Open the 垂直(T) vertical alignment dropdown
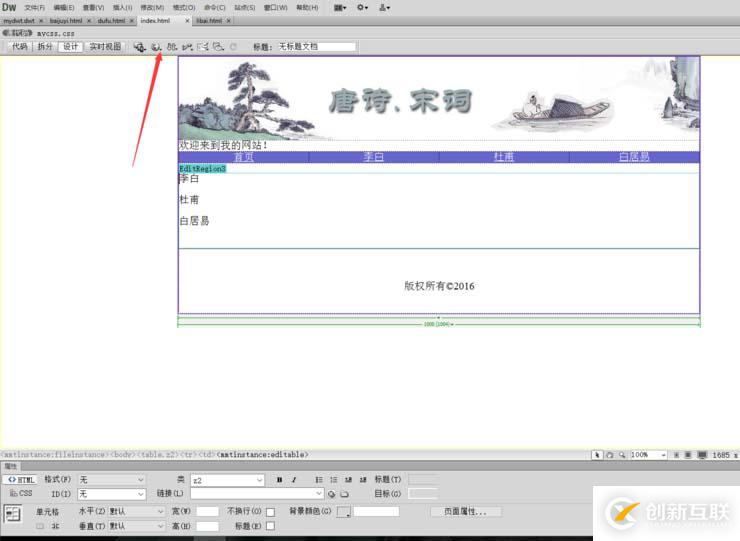This screenshot has height=541, width=740. [136, 526]
